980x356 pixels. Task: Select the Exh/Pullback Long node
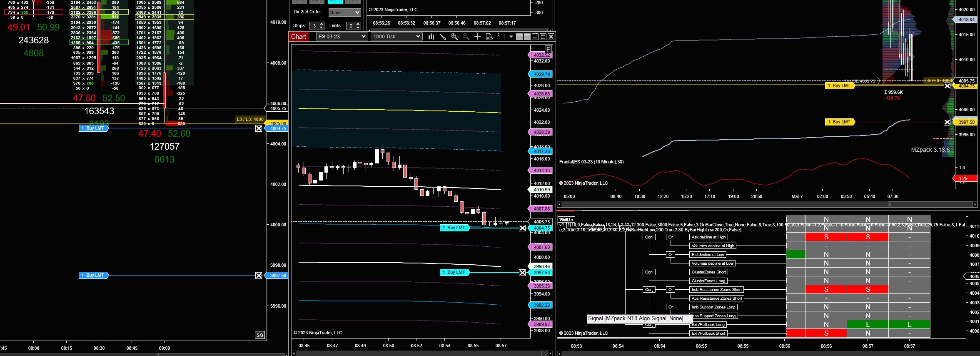[x=708, y=325]
